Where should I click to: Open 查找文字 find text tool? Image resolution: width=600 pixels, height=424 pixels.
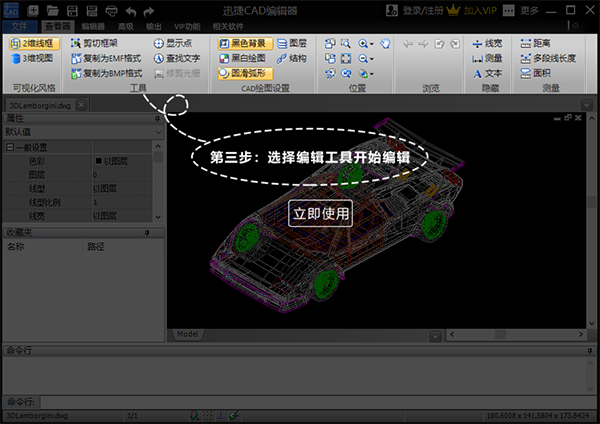pos(177,58)
